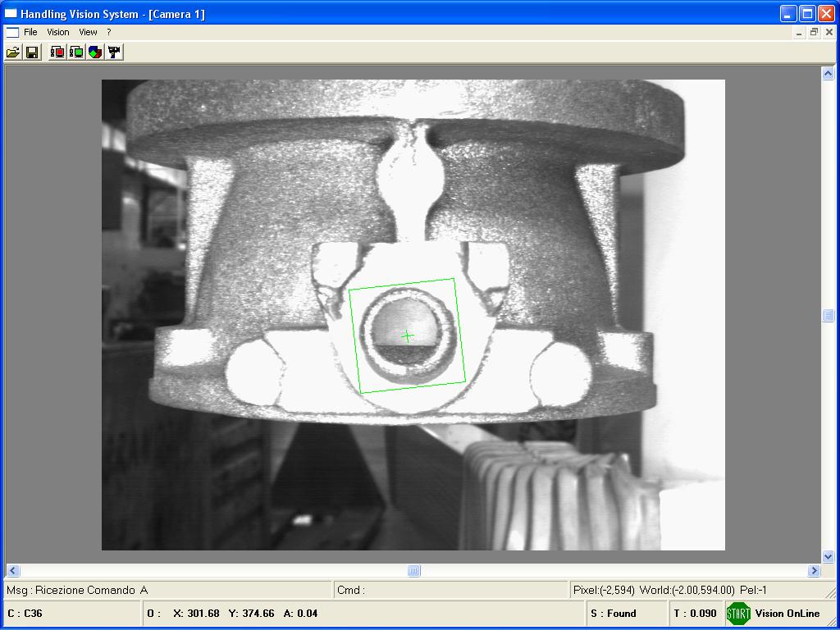Viewport: 840px width, 630px height.
Task: Close the Handling Vision System window
Action: [x=826, y=14]
